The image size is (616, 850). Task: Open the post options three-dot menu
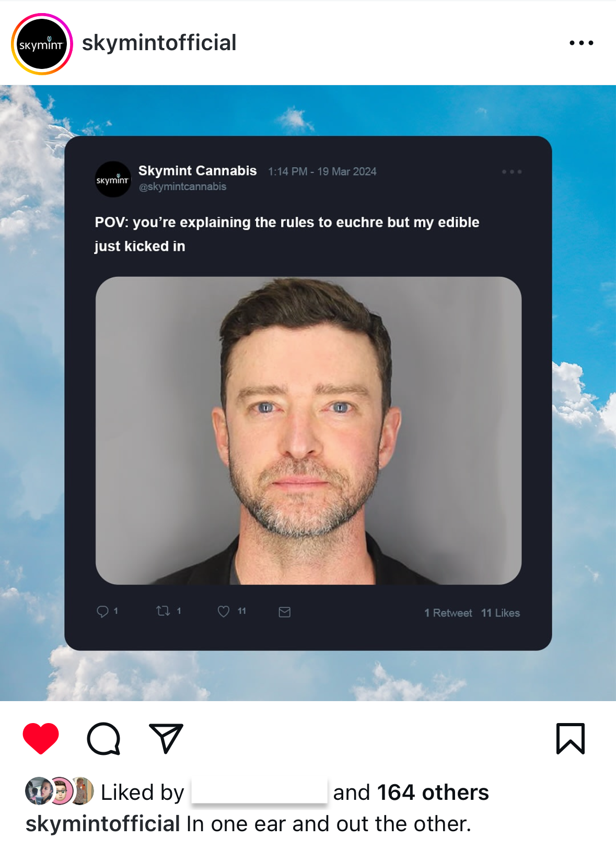582,43
